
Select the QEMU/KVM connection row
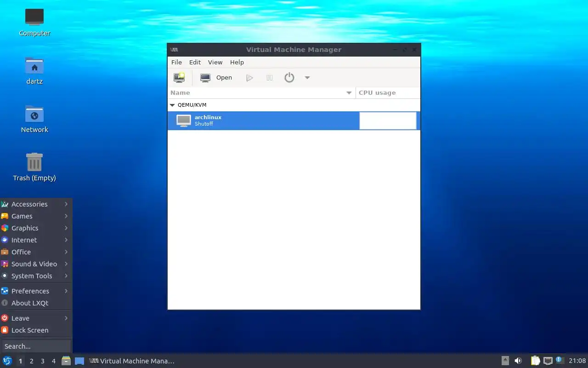point(294,105)
